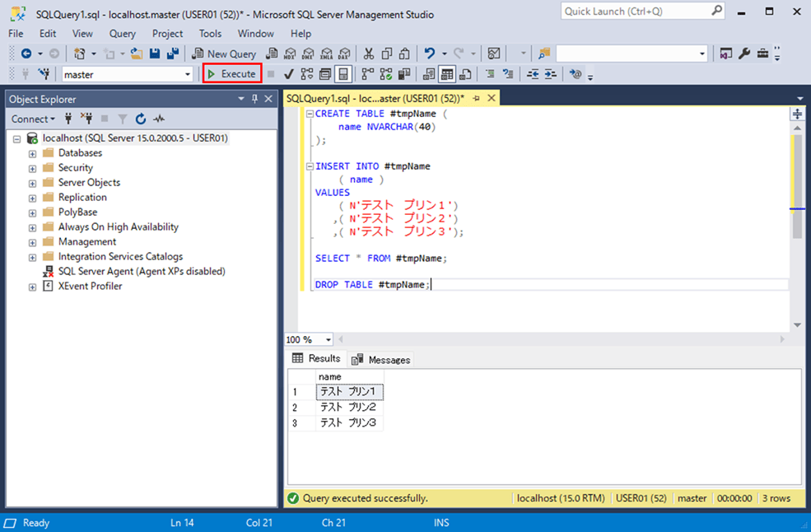Click the Save All icon
Screen dimensions: 811x532
(x=173, y=54)
